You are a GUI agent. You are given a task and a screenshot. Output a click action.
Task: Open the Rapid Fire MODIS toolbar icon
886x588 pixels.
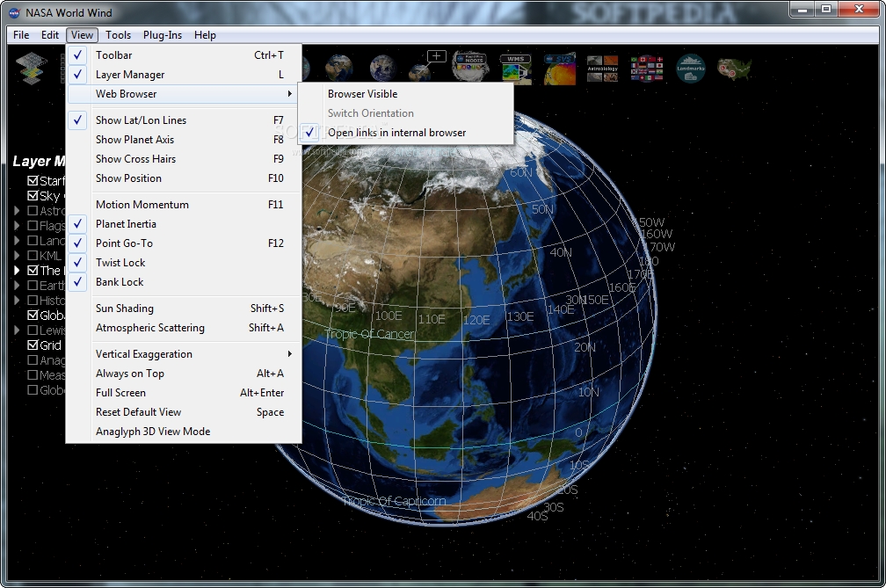coord(470,67)
